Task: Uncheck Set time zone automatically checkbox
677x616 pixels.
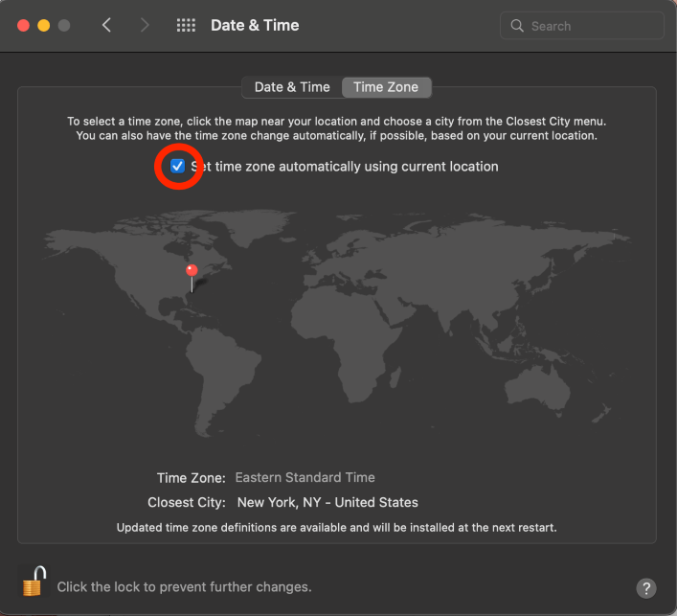Action: (x=177, y=166)
